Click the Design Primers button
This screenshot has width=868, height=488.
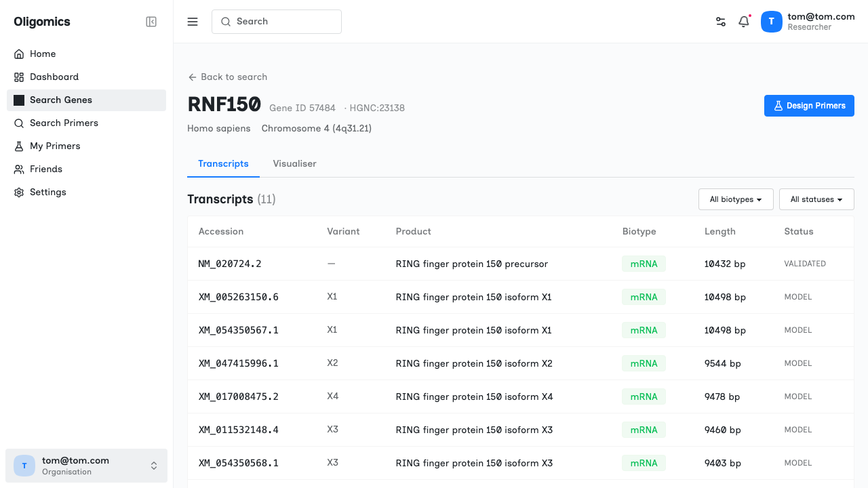click(x=809, y=106)
